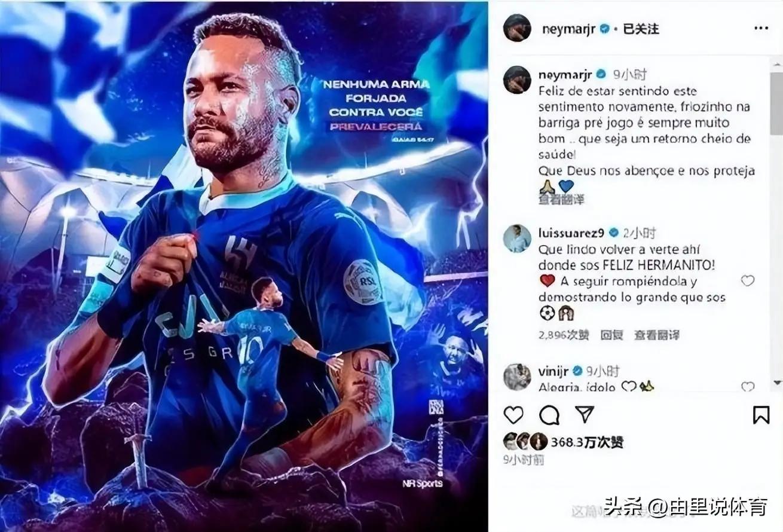Like the post with the heart icon

click(513, 415)
